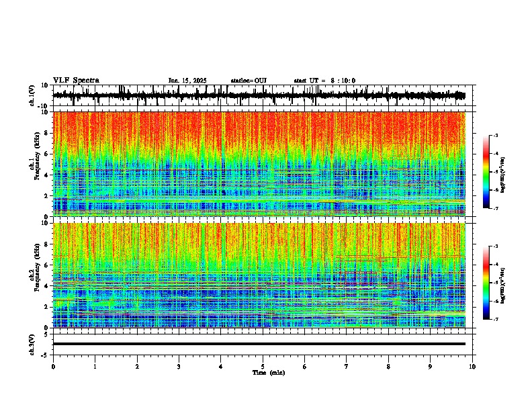This screenshot has height=411, width=532.
Task: Click the ch.2 color bar log(PSD) label
Action: (503, 285)
